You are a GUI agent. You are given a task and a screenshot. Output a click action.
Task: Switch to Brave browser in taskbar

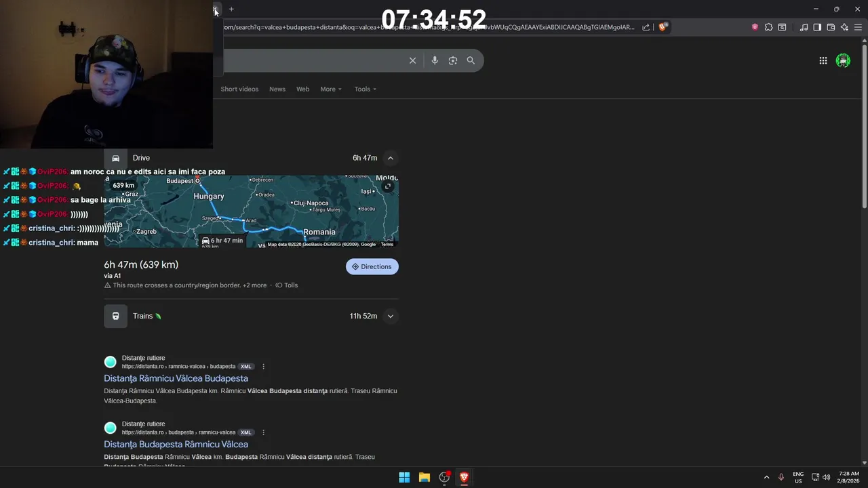464,477
